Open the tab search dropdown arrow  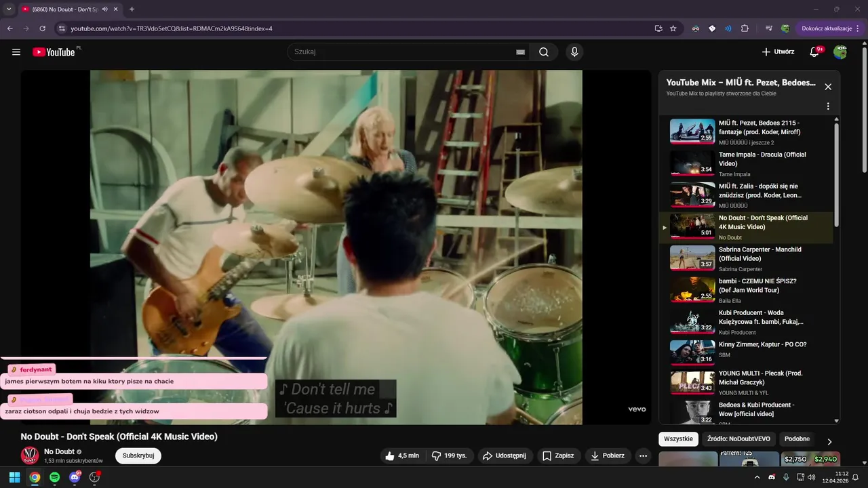coord(9,9)
